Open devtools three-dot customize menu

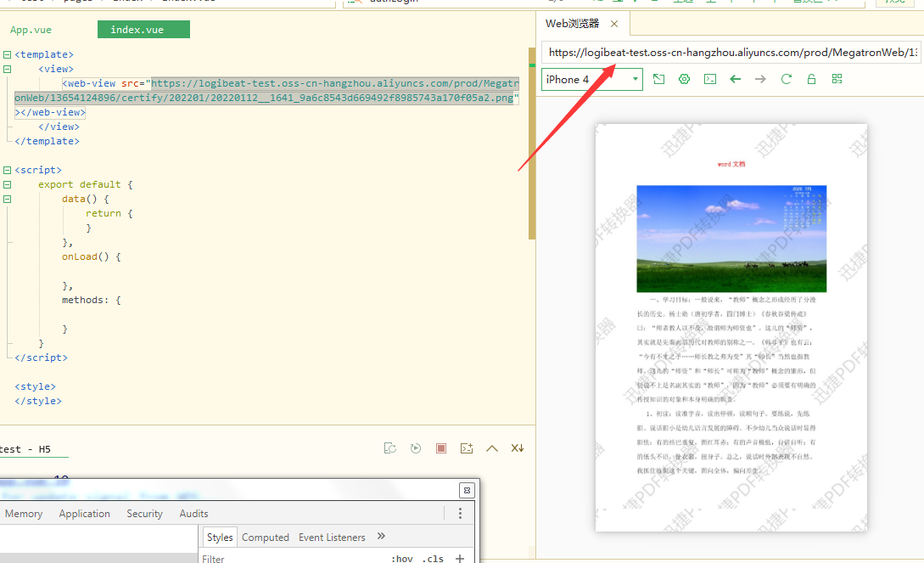(460, 514)
